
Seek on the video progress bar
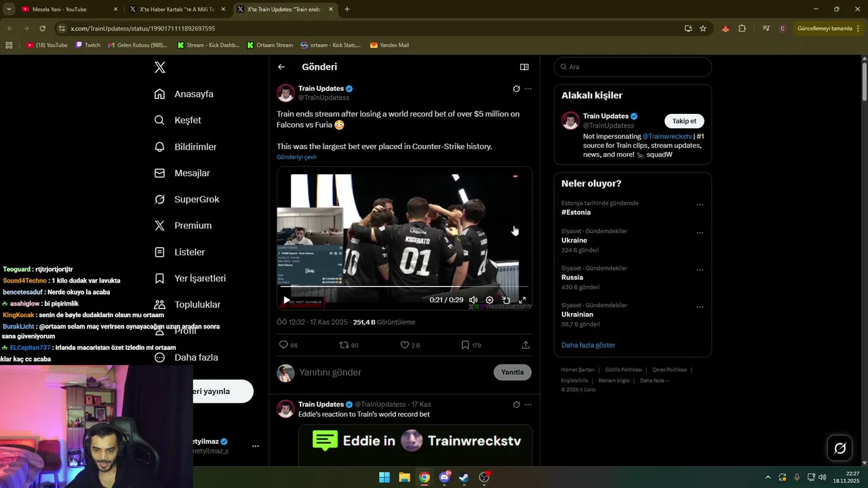pyautogui.click(x=404, y=287)
